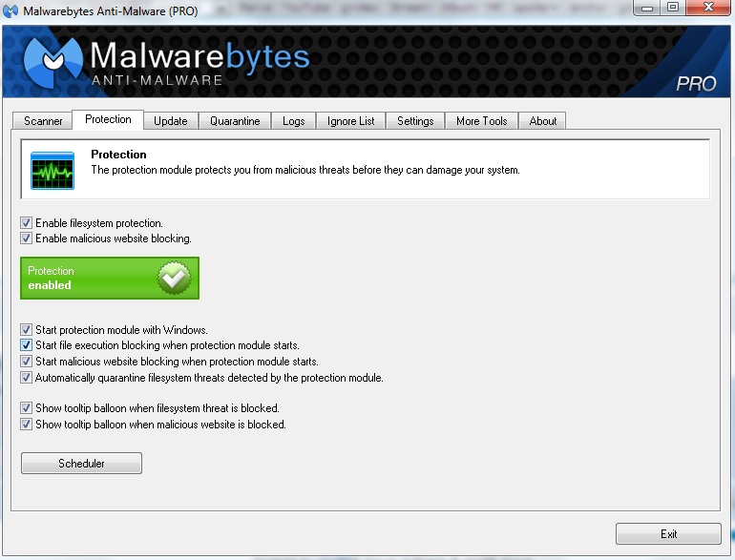The width and height of the screenshot is (735, 560).
Task: Close the Malwarebytes window
Action: pos(708,8)
